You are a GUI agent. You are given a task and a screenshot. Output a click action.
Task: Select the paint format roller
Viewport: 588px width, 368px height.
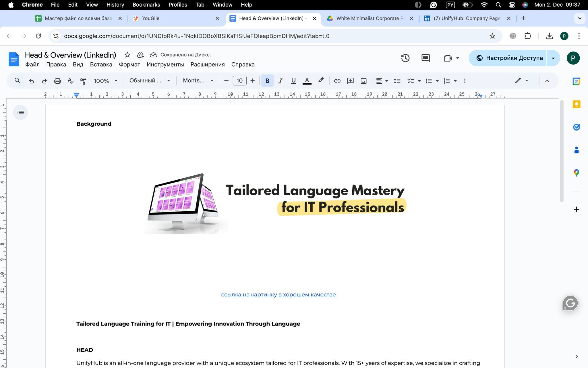pos(83,81)
